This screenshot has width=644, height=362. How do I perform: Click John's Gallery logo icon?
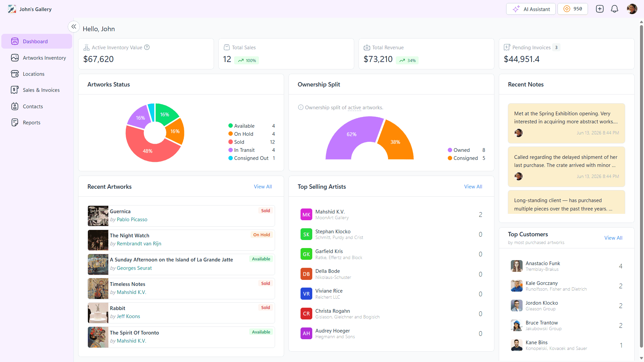12,9
